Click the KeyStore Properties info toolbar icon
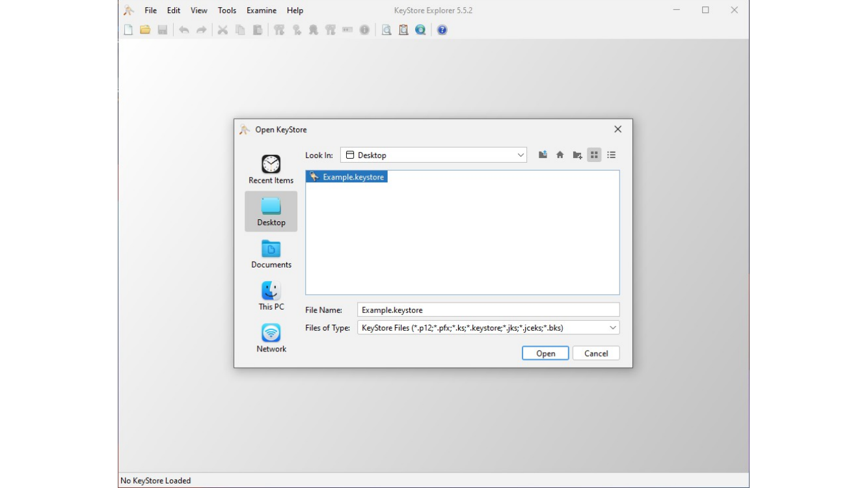 click(364, 30)
